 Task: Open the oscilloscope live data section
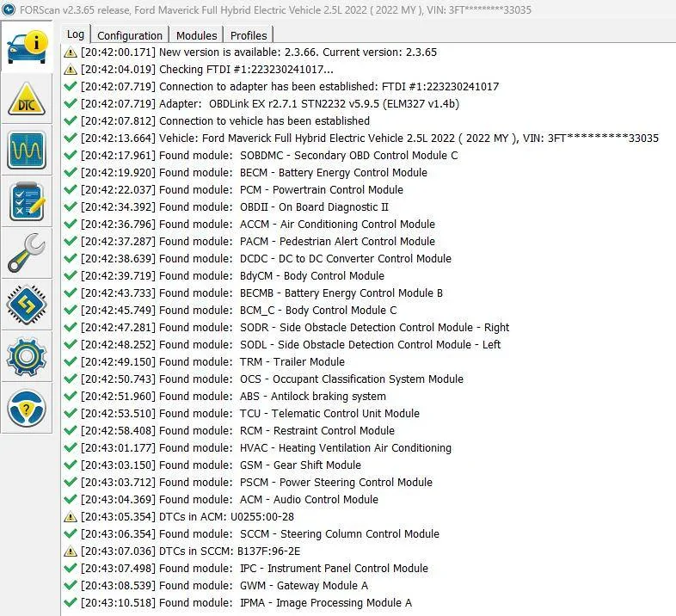tap(27, 151)
